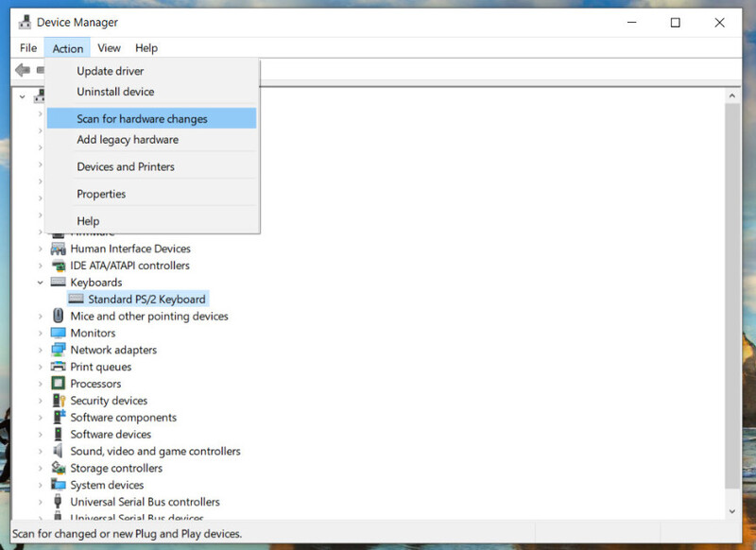Collapse the Keyboards node
This screenshot has width=756, height=550.
point(41,283)
